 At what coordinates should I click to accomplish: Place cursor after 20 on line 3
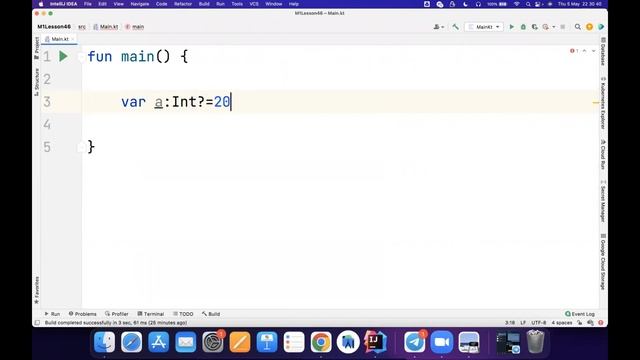[231, 102]
